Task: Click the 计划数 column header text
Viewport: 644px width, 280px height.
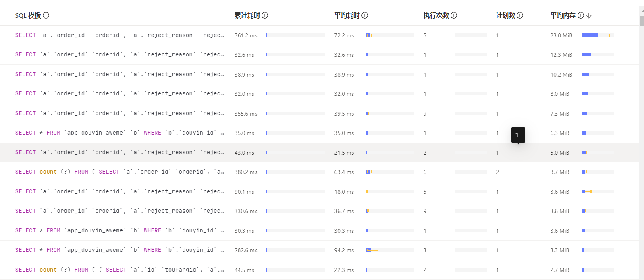Action: coord(505,15)
